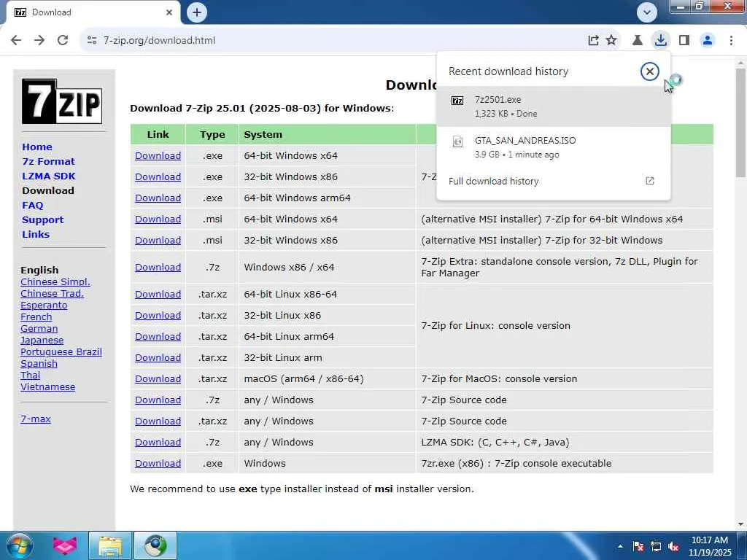Close the Download tab
The image size is (747, 560).
tap(169, 12)
